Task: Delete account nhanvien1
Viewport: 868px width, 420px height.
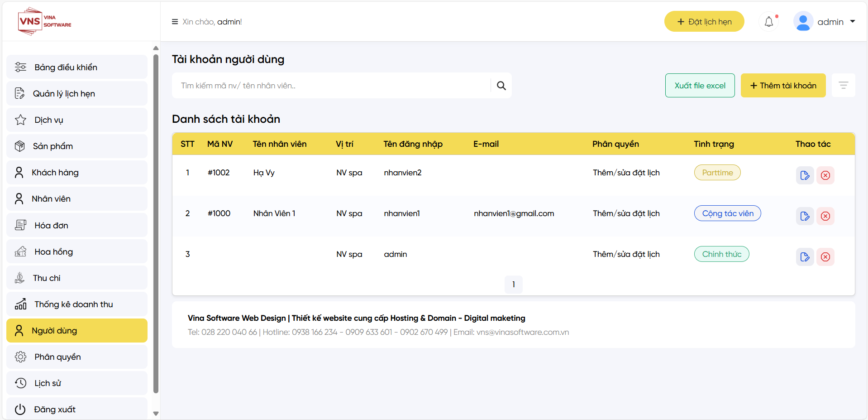Action: click(825, 216)
